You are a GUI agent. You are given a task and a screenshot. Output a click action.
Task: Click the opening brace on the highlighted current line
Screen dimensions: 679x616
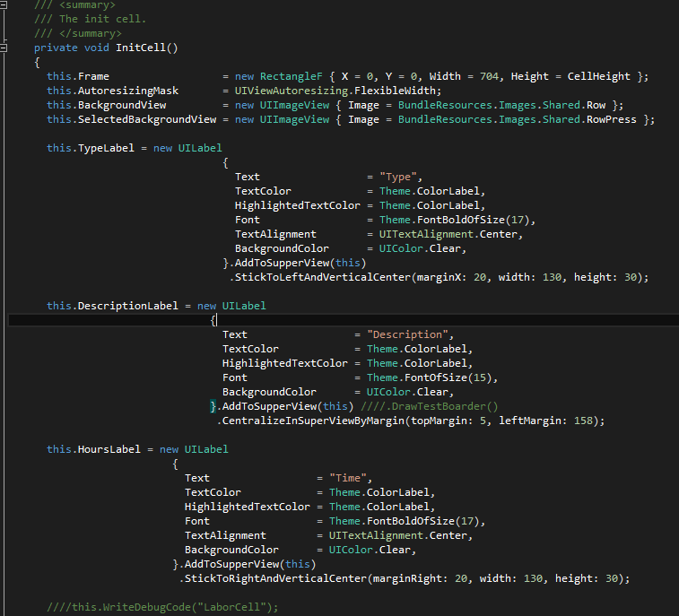[213, 320]
